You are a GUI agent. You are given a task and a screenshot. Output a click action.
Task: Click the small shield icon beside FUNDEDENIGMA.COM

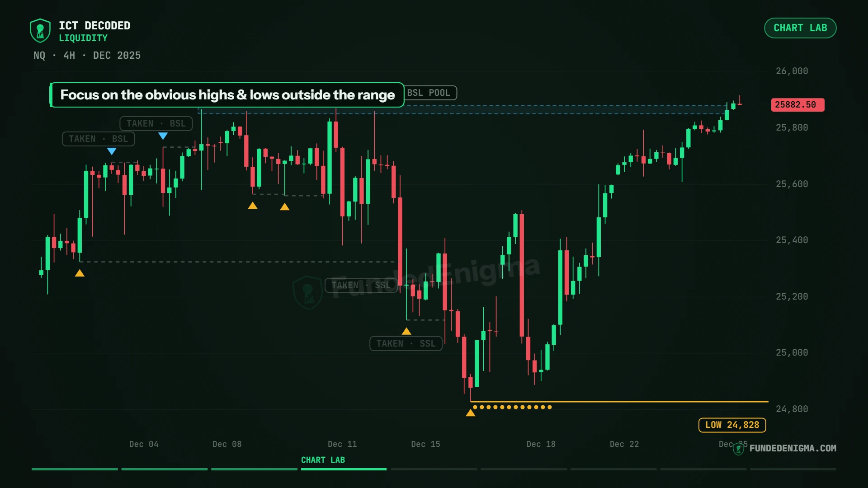(x=738, y=449)
